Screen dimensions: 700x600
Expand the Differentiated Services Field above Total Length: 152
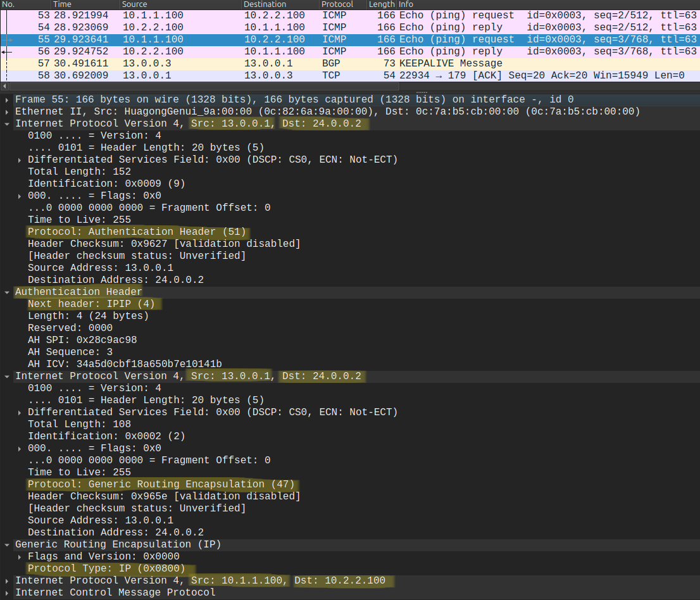[x=19, y=160]
